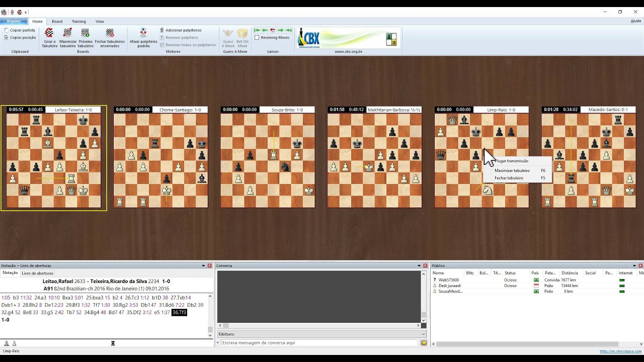The width and height of the screenshot is (644, 362).
Task: Jump to last move with green arrow
Action: tap(289, 30)
